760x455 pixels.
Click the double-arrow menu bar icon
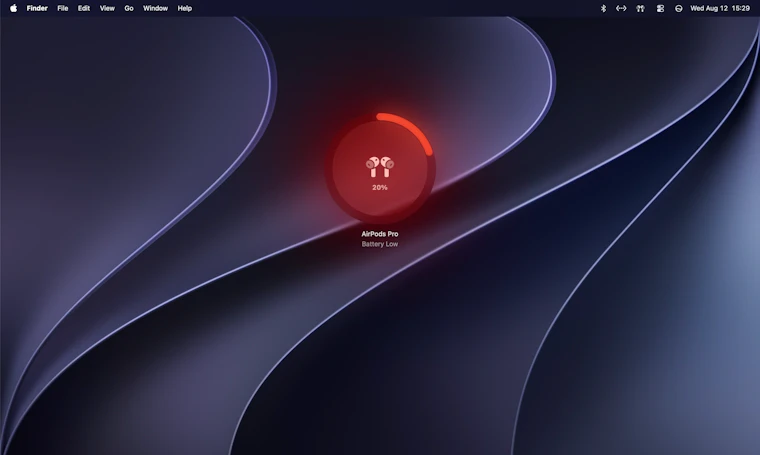pos(621,8)
